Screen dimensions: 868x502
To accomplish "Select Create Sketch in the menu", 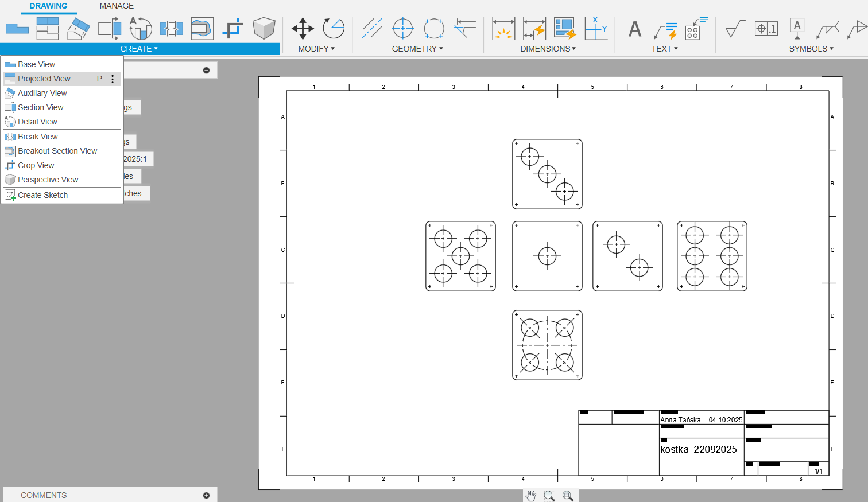I will (43, 195).
